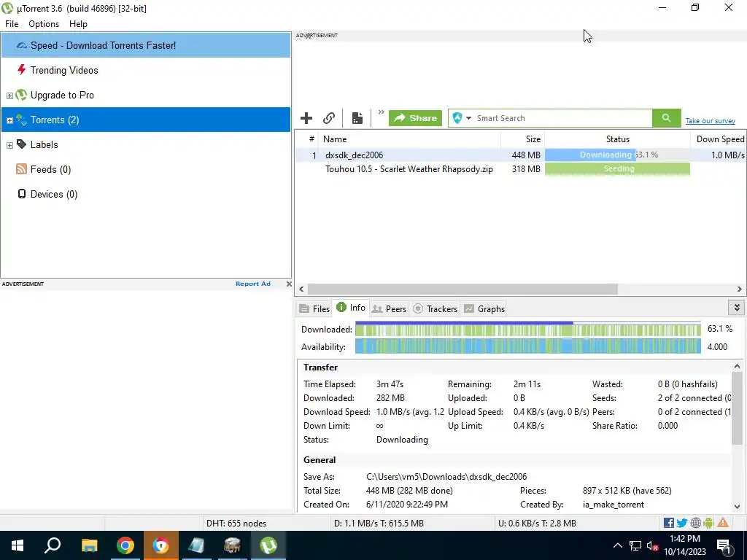Image resolution: width=747 pixels, height=560 pixels.
Task: Click the green Share button
Action: [x=415, y=118]
